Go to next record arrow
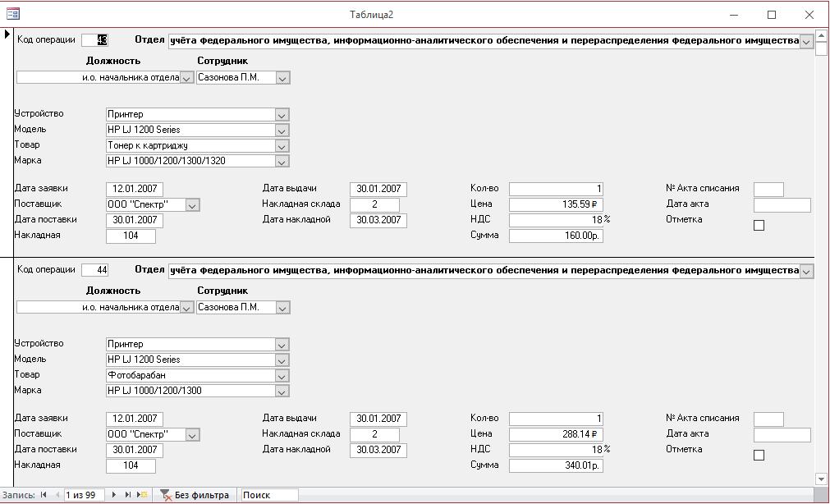Screen dimensions: 830x504 pyautogui.click(x=114, y=495)
